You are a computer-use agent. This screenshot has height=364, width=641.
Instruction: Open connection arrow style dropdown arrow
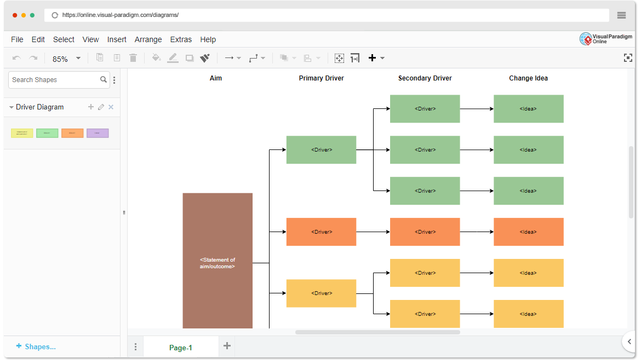point(239,58)
